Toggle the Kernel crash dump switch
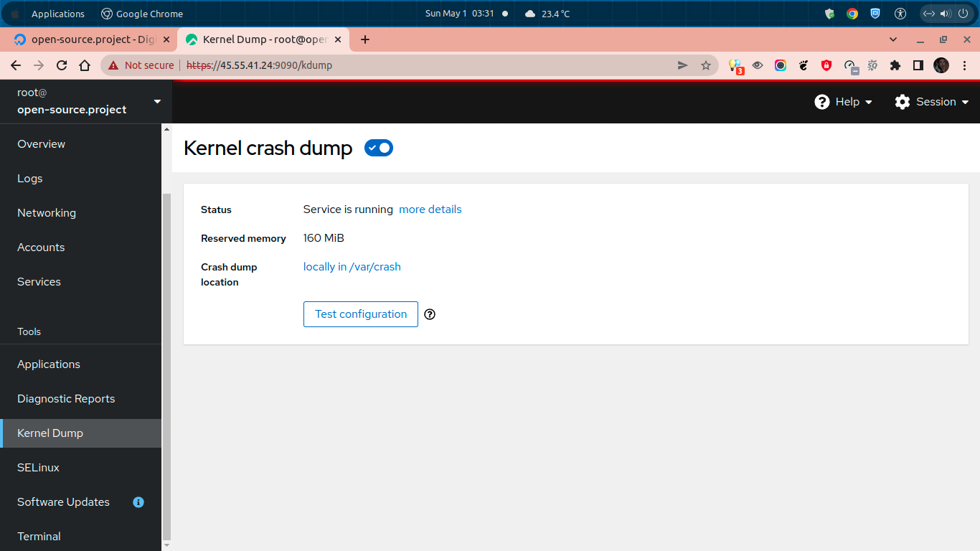Image resolution: width=980 pixels, height=551 pixels. click(379, 148)
